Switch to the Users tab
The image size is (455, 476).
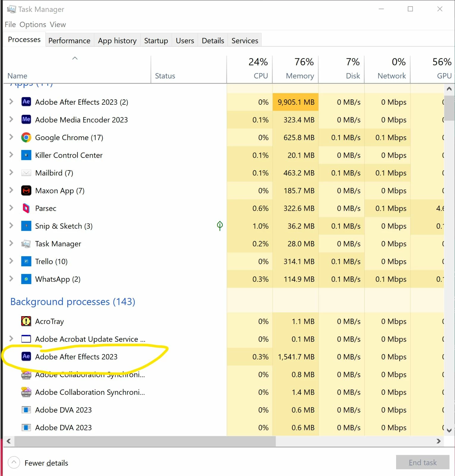click(185, 40)
